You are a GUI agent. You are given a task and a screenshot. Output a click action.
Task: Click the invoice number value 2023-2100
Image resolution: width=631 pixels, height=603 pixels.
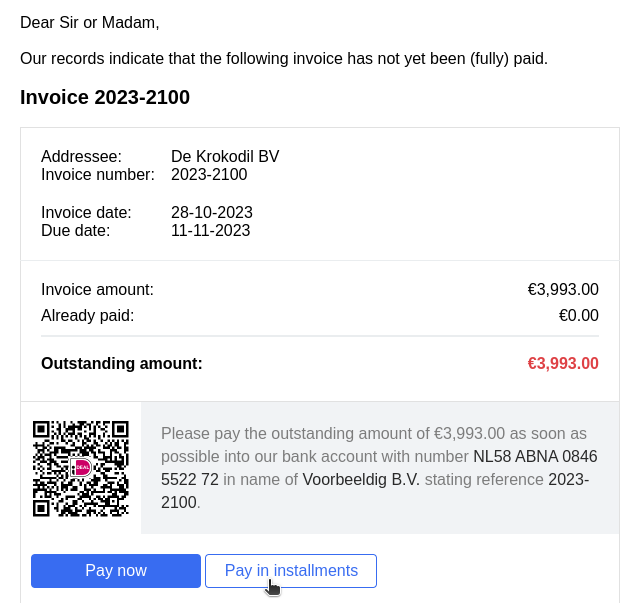click(x=209, y=175)
